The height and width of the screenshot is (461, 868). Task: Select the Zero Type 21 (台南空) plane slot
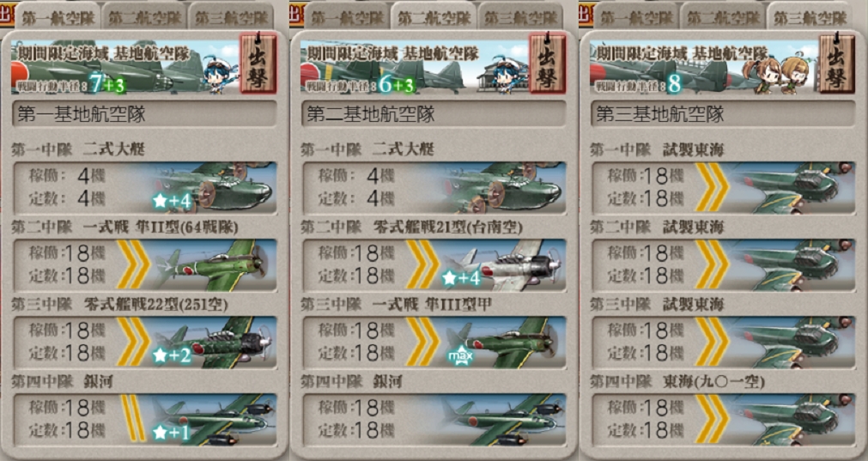434,265
